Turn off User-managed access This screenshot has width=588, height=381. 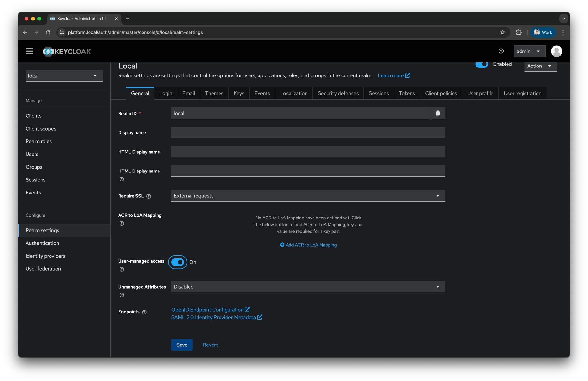click(x=177, y=262)
